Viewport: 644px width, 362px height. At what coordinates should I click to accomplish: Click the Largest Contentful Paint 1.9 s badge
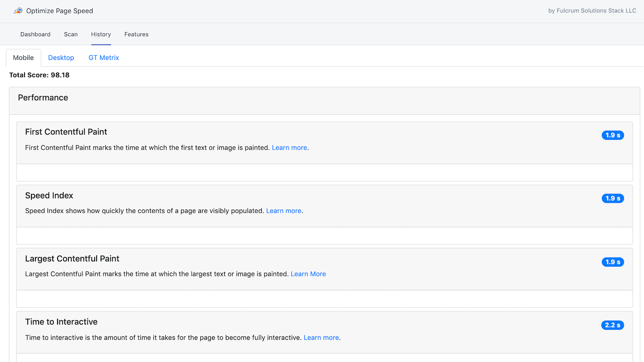(x=613, y=262)
